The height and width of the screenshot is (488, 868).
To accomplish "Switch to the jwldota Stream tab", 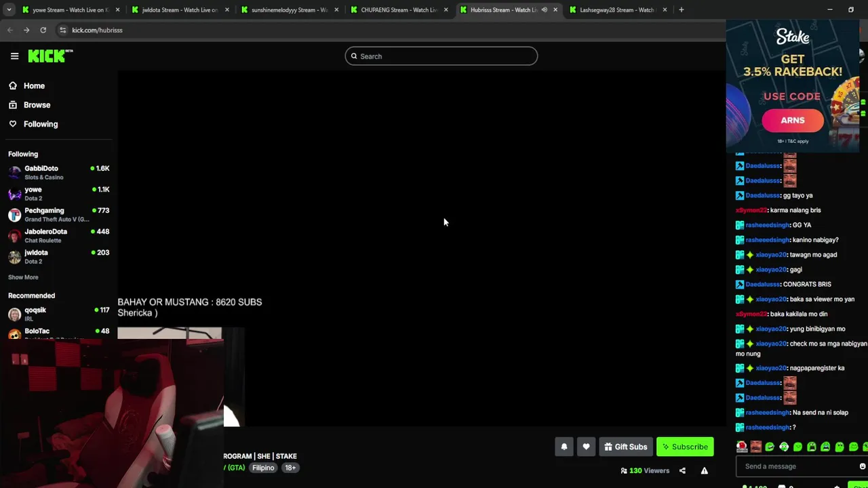I will click(x=180, y=9).
